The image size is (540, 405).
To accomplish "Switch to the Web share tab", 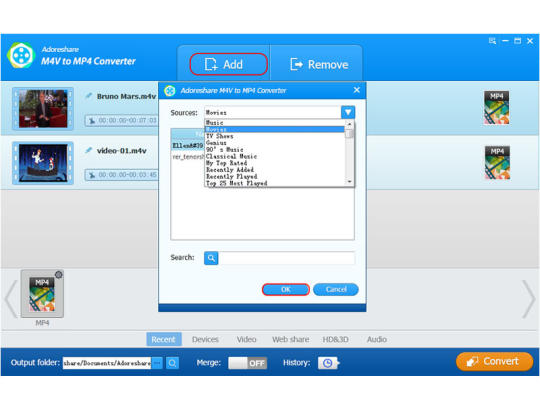I will (291, 340).
